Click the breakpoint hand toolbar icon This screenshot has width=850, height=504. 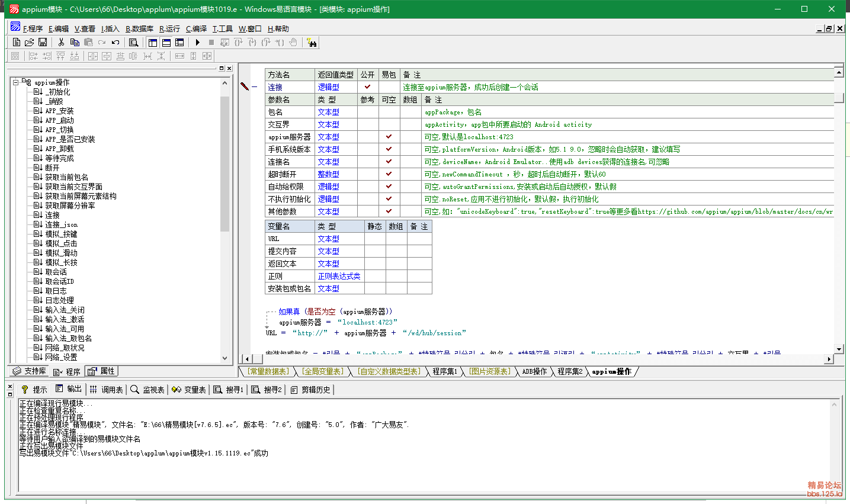(x=293, y=42)
